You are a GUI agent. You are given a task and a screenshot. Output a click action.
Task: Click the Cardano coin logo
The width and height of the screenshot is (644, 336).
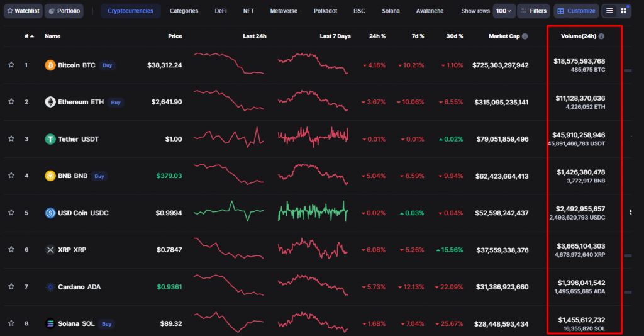point(50,287)
